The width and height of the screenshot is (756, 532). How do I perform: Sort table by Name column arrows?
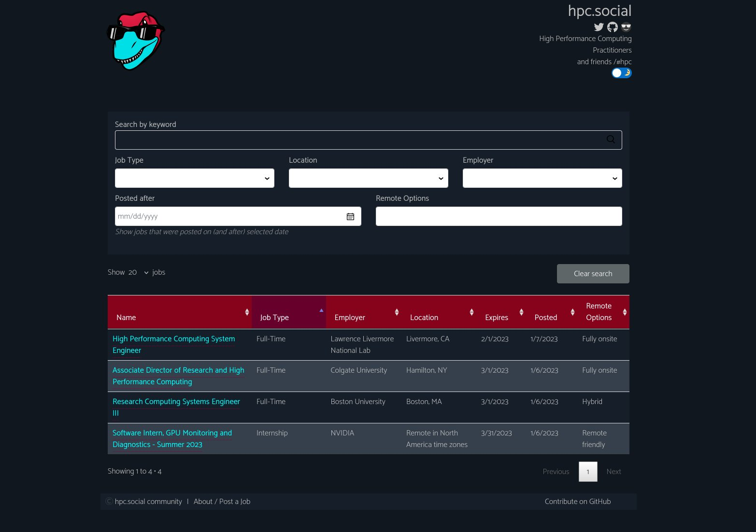coord(247,312)
